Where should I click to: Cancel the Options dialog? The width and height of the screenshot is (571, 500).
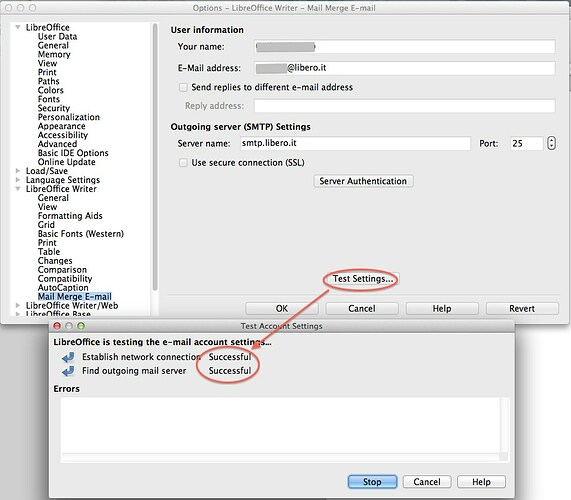pos(362,309)
